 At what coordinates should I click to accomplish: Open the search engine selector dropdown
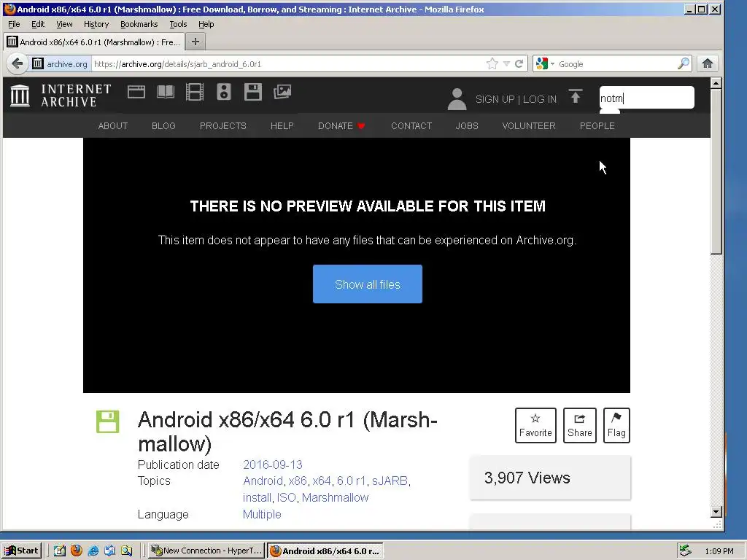click(546, 63)
